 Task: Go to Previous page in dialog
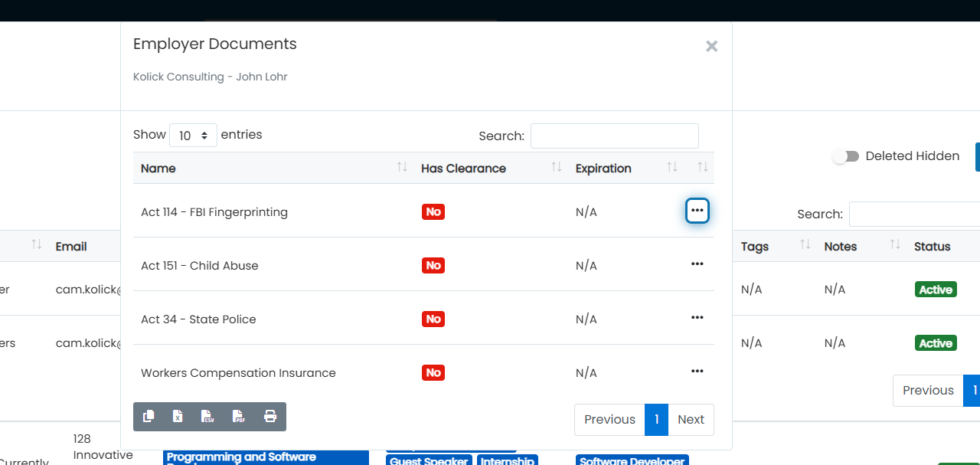tap(609, 419)
